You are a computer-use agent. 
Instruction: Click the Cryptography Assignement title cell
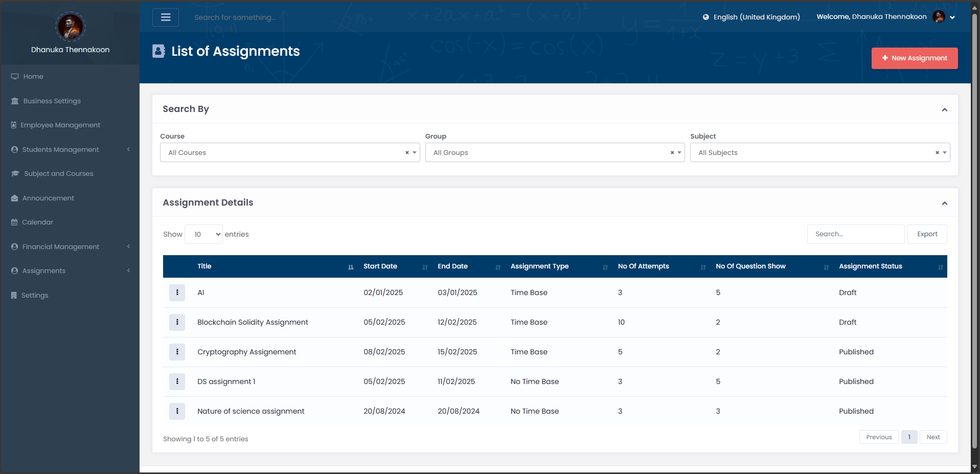[246, 352]
